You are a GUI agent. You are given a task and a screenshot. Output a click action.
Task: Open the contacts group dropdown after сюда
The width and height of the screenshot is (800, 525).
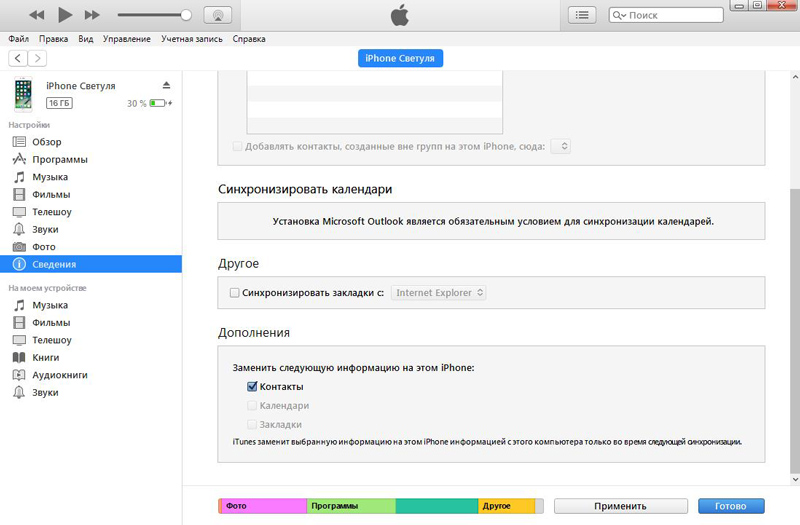coord(560,146)
